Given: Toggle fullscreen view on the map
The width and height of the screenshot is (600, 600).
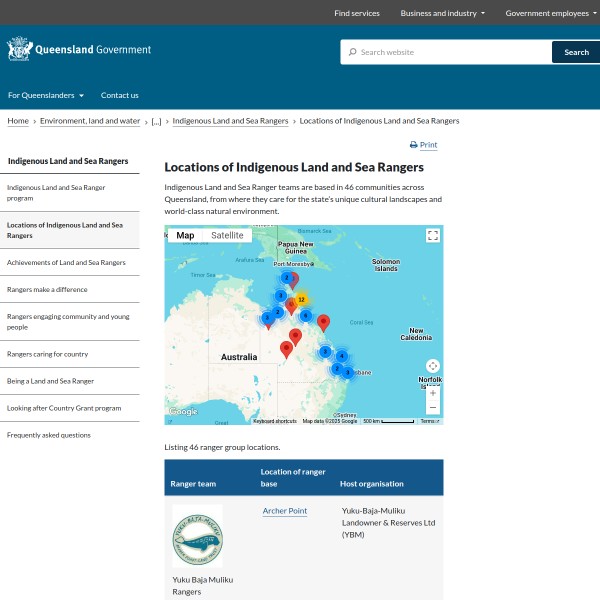Looking at the screenshot, I should (x=433, y=235).
